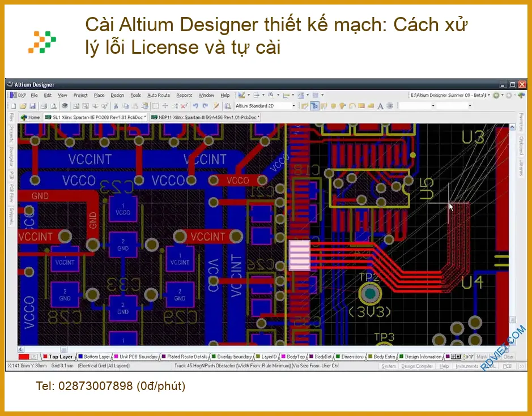532x416 pixels.
Task: Click the Clear button near layer tabs
Action: coord(508,357)
